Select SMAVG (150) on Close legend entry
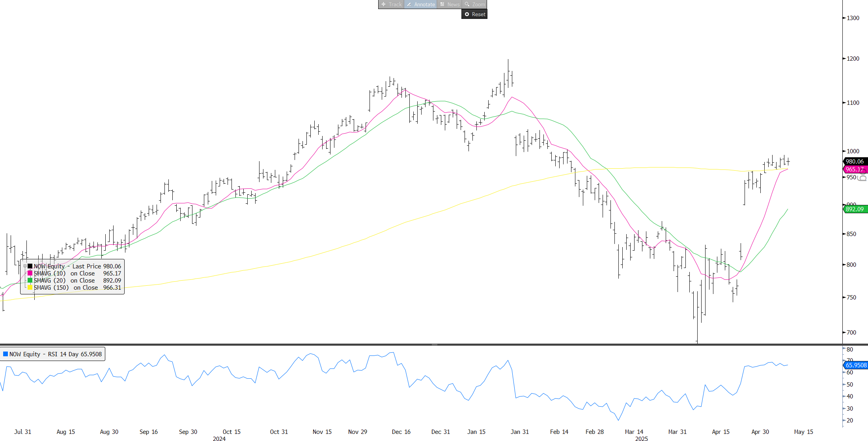 coord(66,288)
